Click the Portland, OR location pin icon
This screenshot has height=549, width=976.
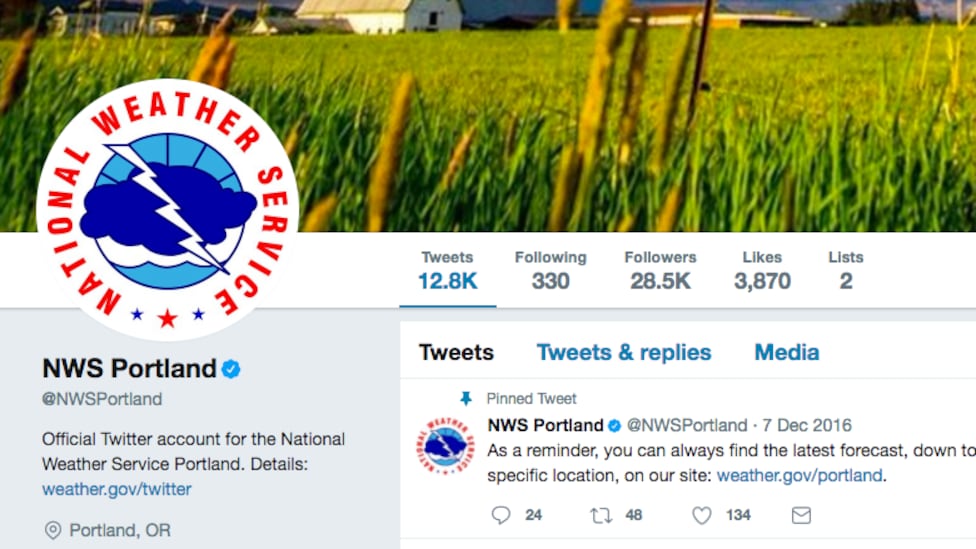53,530
